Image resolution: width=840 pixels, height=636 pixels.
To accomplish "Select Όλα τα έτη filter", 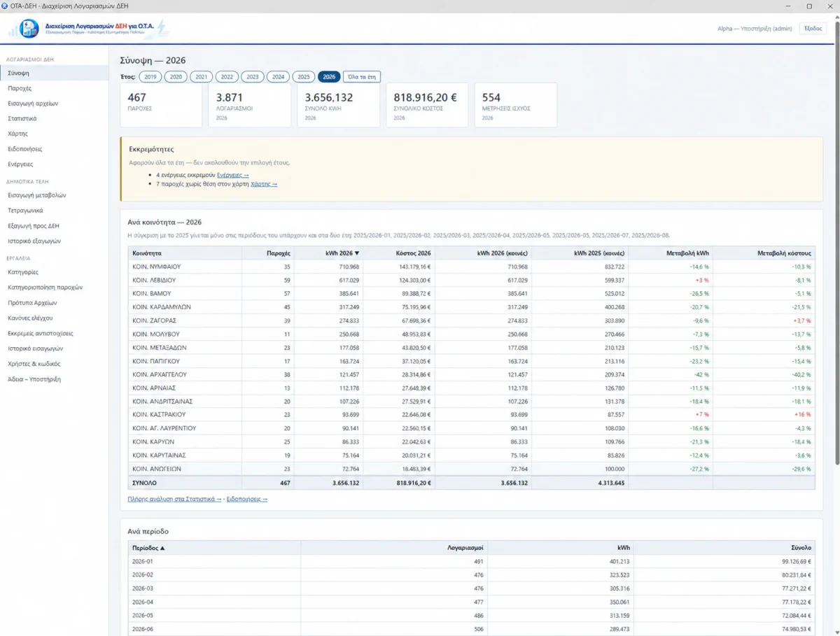I will pos(362,77).
